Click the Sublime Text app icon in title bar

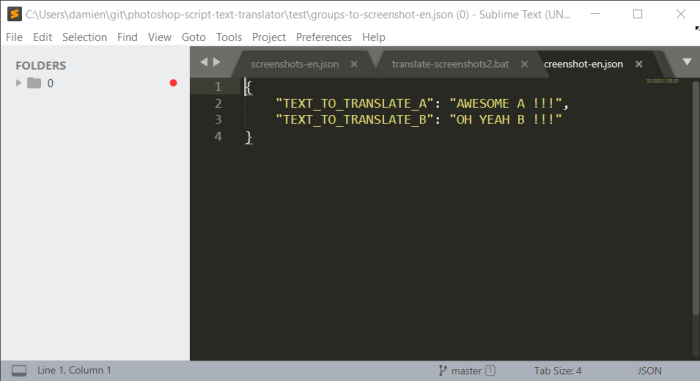point(14,14)
